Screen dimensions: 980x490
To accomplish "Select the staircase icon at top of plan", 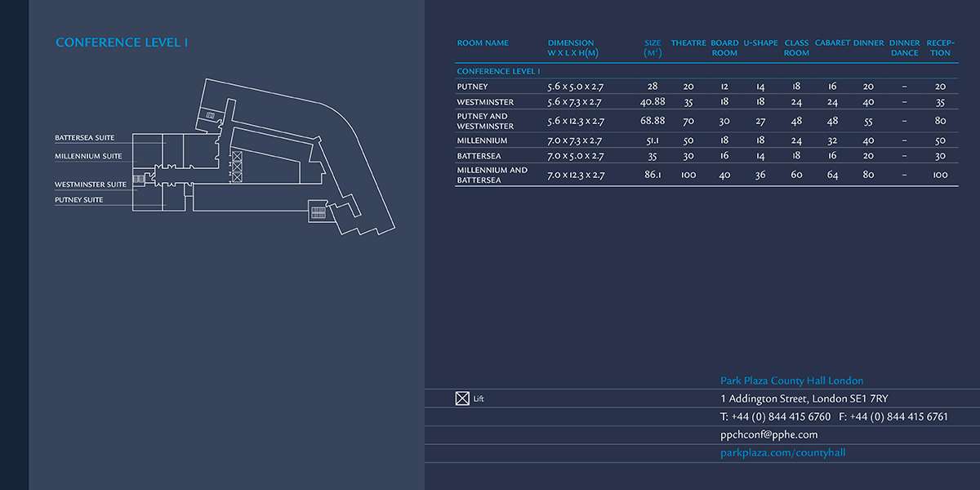I will (210, 115).
